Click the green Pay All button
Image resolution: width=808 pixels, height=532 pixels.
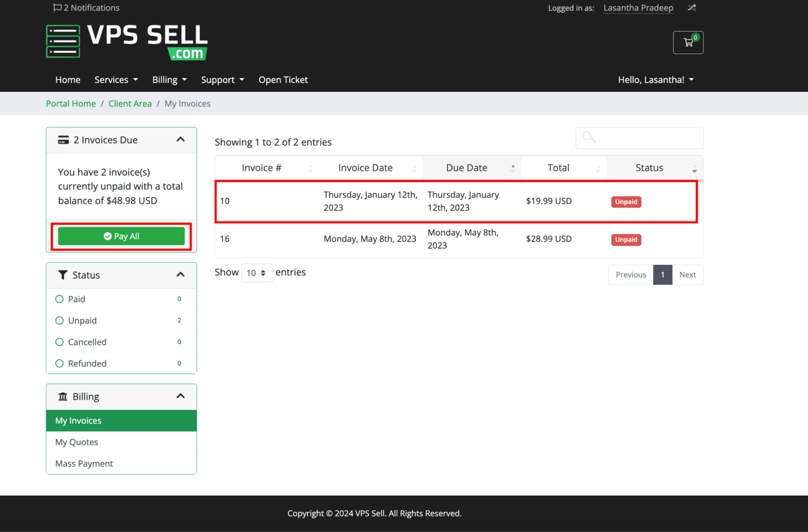tap(121, 236)
